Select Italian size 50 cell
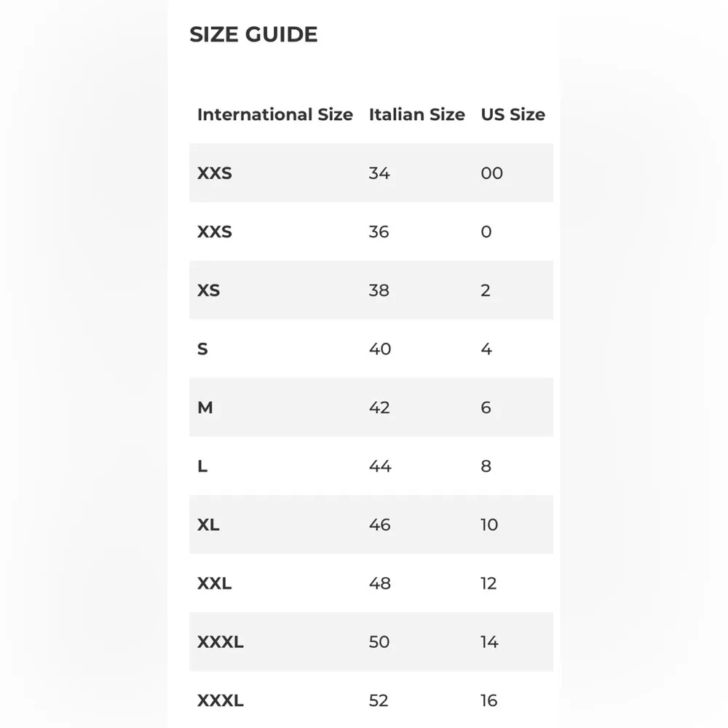This screenshot has height=728, width=728. click(379, 642)
